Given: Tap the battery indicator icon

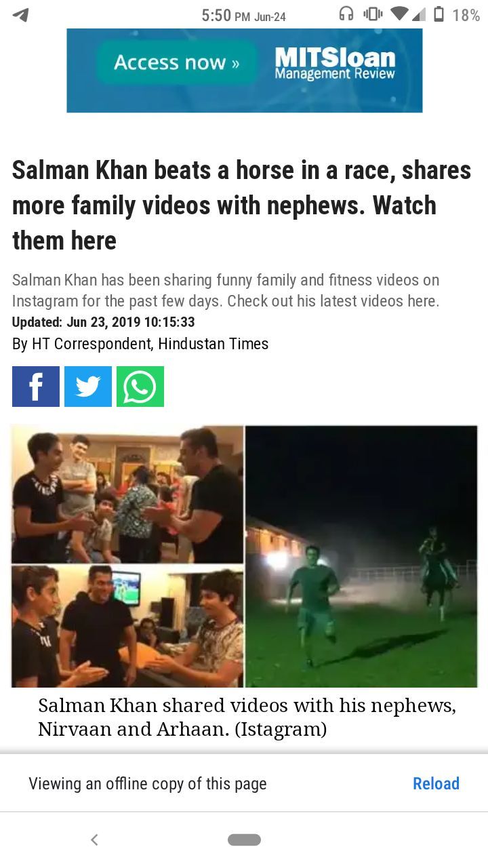Looking at the screenshot, I should 439,14.
